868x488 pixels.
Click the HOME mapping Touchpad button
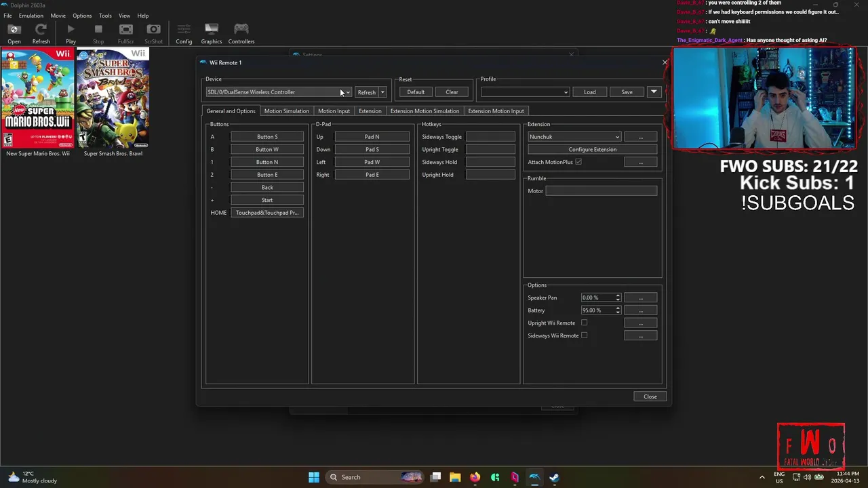point(267,213)
